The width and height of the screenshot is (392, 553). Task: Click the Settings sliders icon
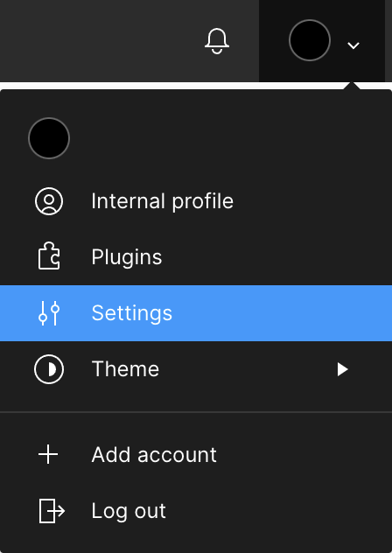click(49, 313)
